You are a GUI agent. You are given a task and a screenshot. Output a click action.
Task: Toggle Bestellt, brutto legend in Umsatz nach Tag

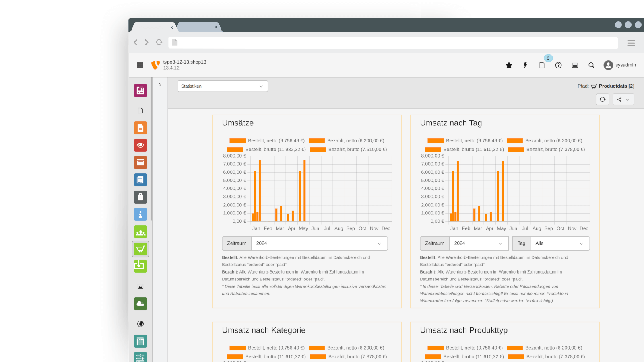coord(464,150)
